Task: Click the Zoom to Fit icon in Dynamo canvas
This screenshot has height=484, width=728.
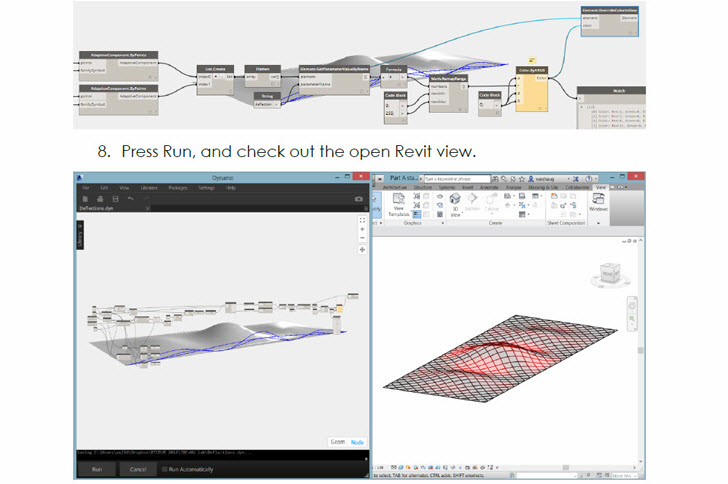Action: 362,221
